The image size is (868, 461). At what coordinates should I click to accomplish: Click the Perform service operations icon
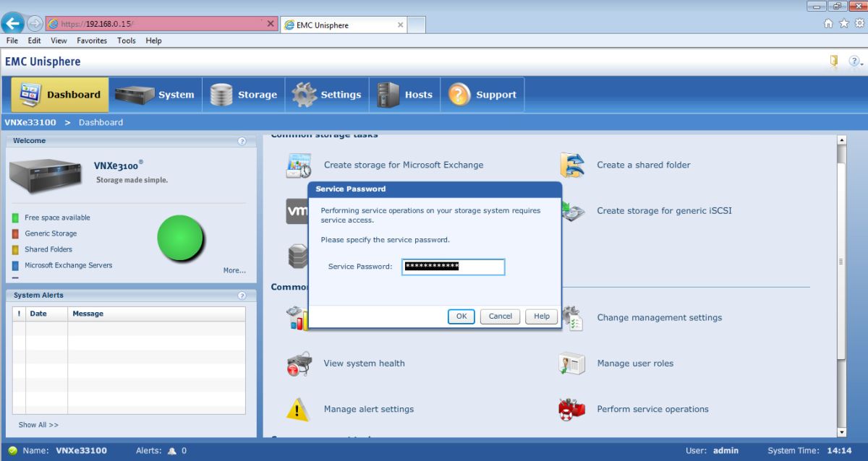[571, 409]
